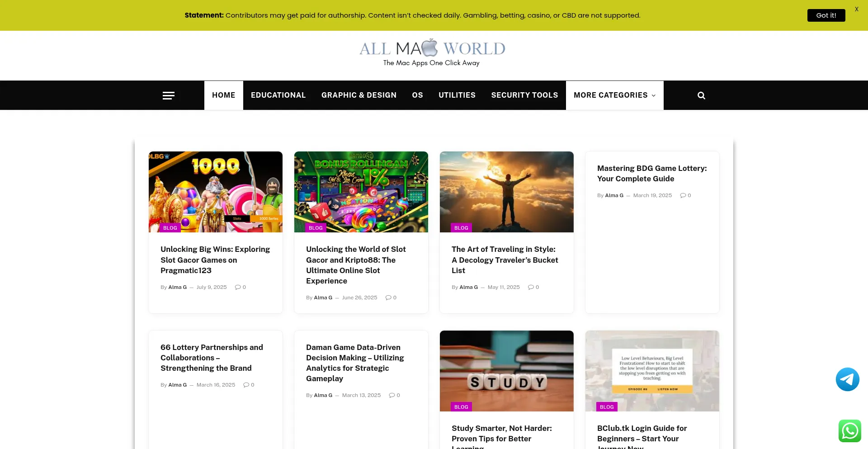Dismiss banner with Got it! button
The width and height of the screenshot is (868, 449).
(x=826, y=15)
